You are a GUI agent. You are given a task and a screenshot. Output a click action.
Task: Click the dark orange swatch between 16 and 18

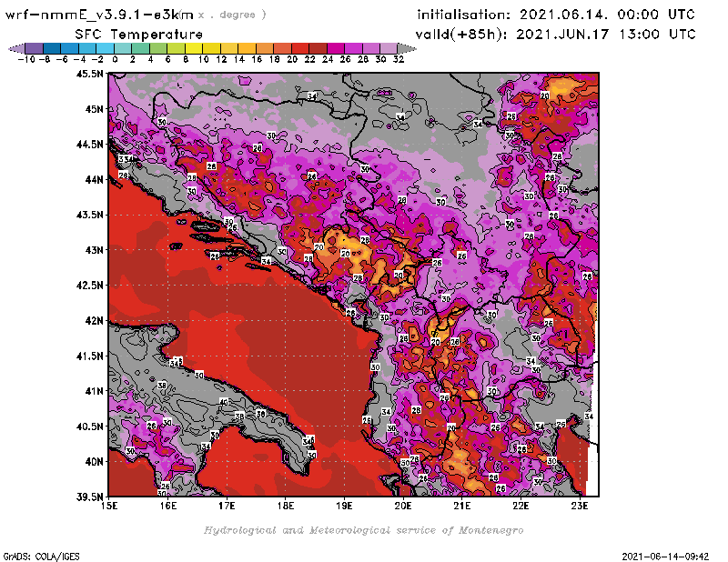click(264, 48)
